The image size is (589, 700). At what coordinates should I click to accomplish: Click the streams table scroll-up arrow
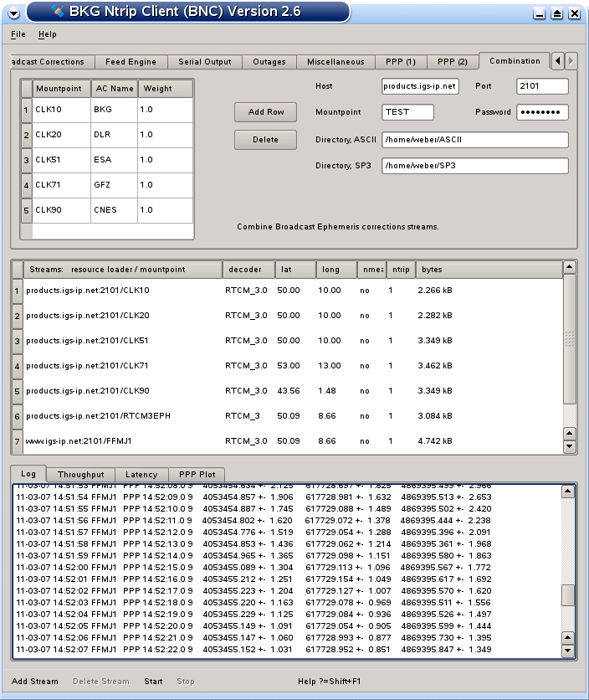[570, 267]
